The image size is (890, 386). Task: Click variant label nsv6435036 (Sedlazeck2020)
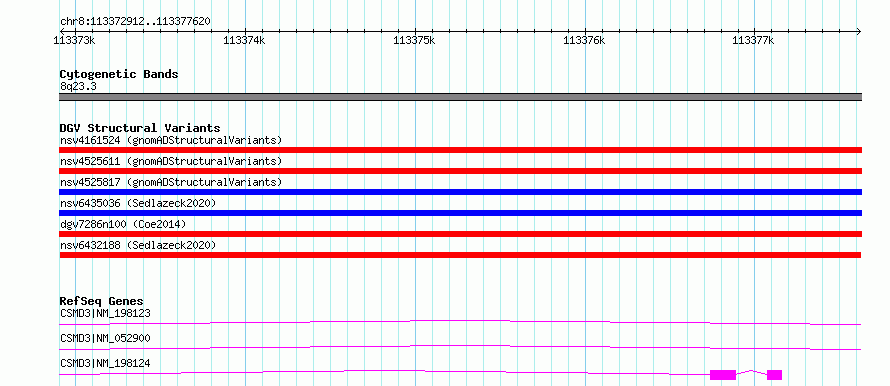click(x=138, y=203)
